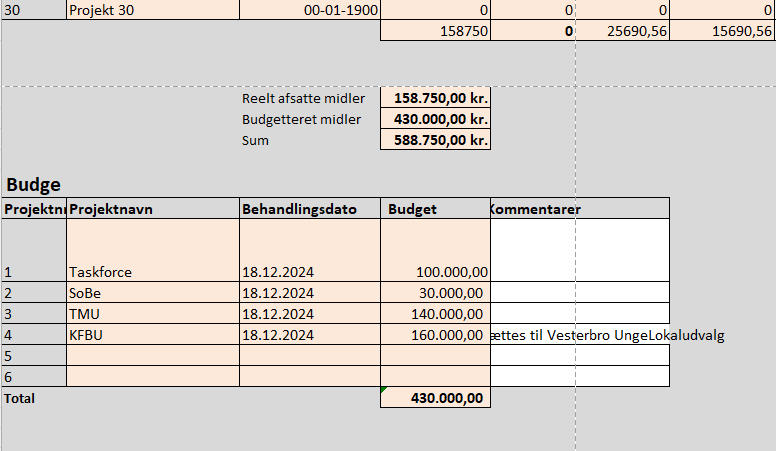Select the 'Projektnavn' column header
Image resolution: width=776 pixels, height=451 pixels.
pos(153,208)
